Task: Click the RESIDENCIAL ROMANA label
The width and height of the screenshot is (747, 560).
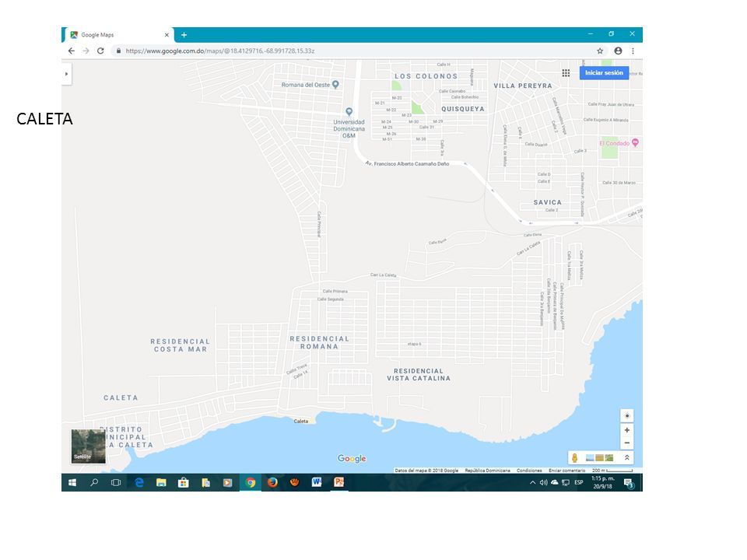Action: tap(319, 342)
